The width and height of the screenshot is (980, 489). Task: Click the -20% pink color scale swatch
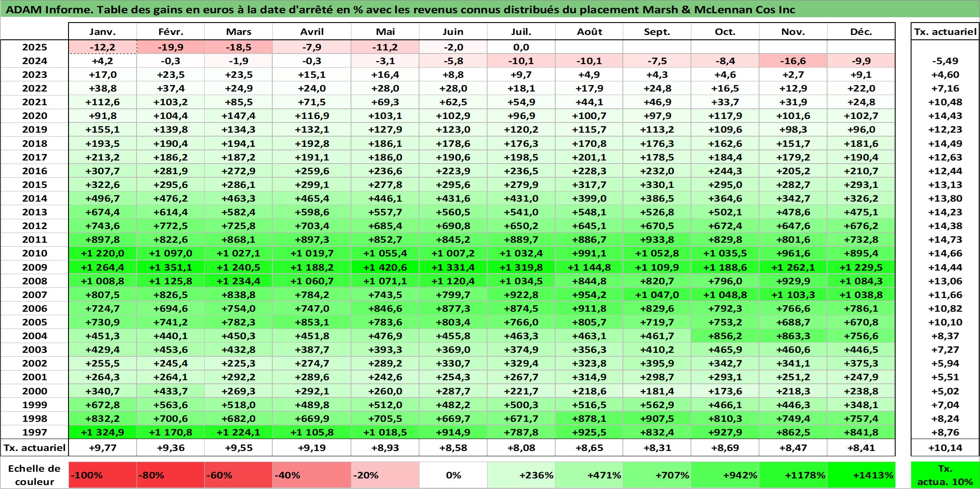click(x=385, y=475)
